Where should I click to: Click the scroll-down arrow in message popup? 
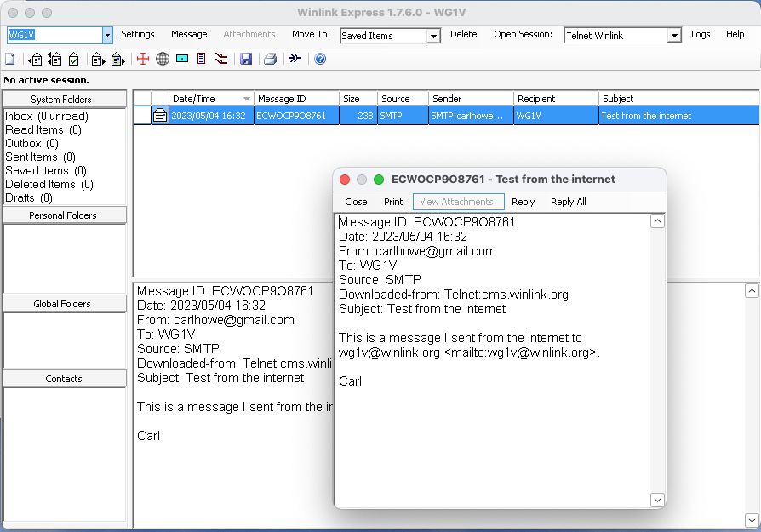[x=657, y=500]
